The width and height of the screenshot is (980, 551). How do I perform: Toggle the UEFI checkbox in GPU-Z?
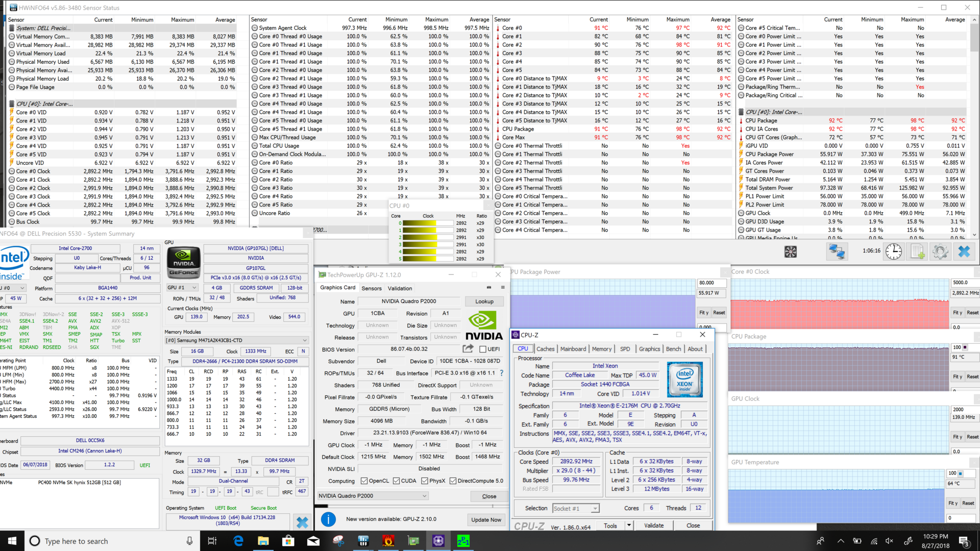click(483, 349)
